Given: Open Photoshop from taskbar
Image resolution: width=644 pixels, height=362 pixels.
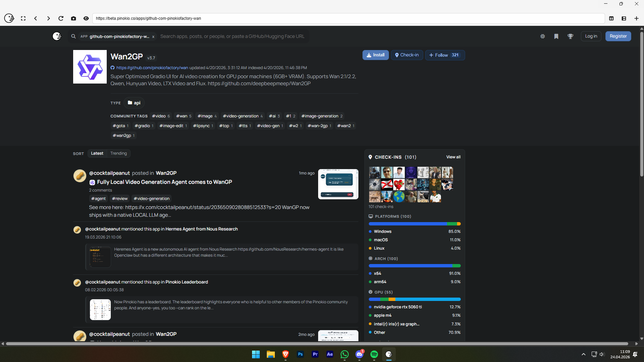Looking at the screenshot, I should point(300,354).
